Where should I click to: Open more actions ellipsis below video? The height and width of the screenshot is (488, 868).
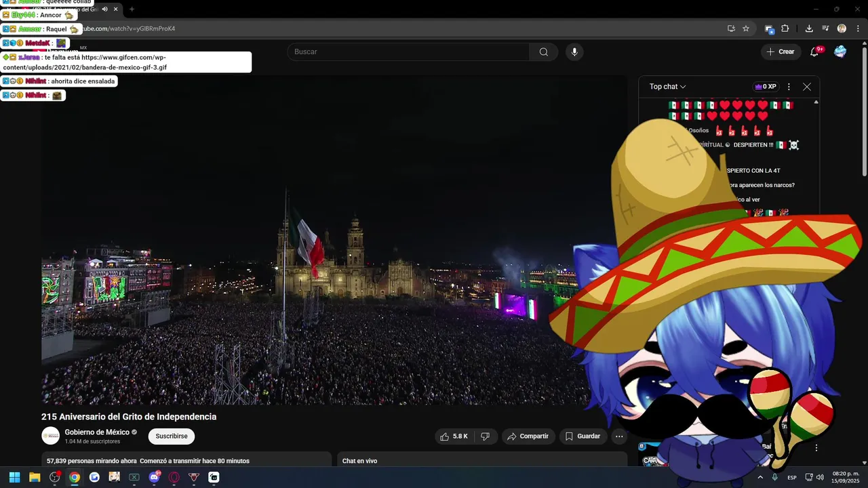[619, 436]
